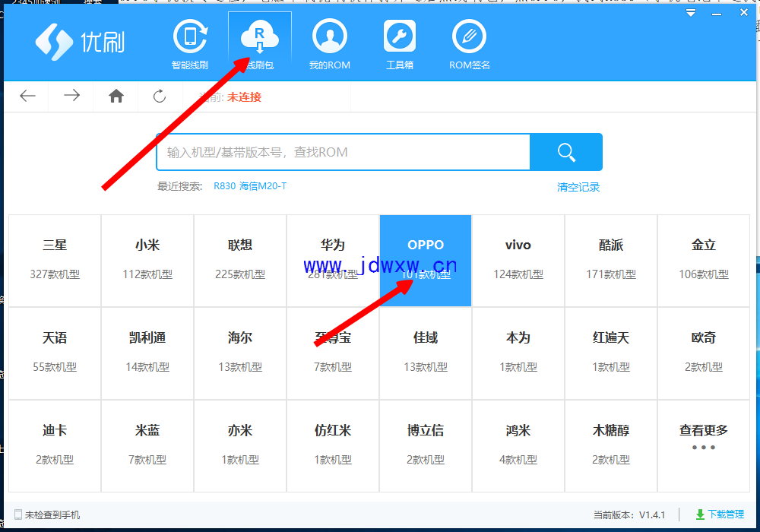Open the ROM签名 signing tab

(x=469, y=45)
